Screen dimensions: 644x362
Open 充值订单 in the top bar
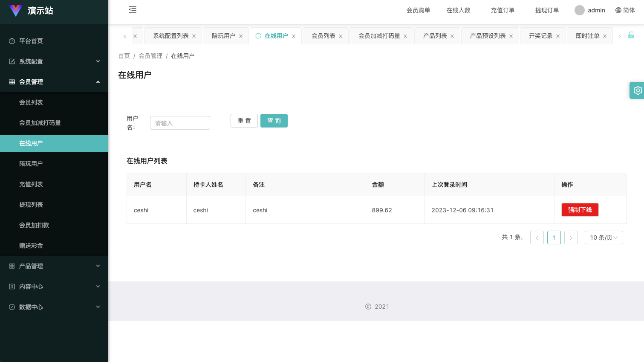point(502,10)
